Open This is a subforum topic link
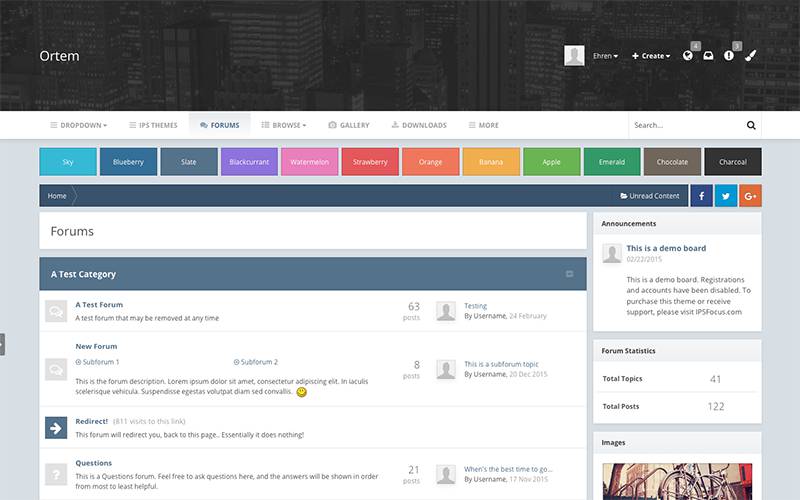Viewport: 800px width, 500px height. coord(501,364)
